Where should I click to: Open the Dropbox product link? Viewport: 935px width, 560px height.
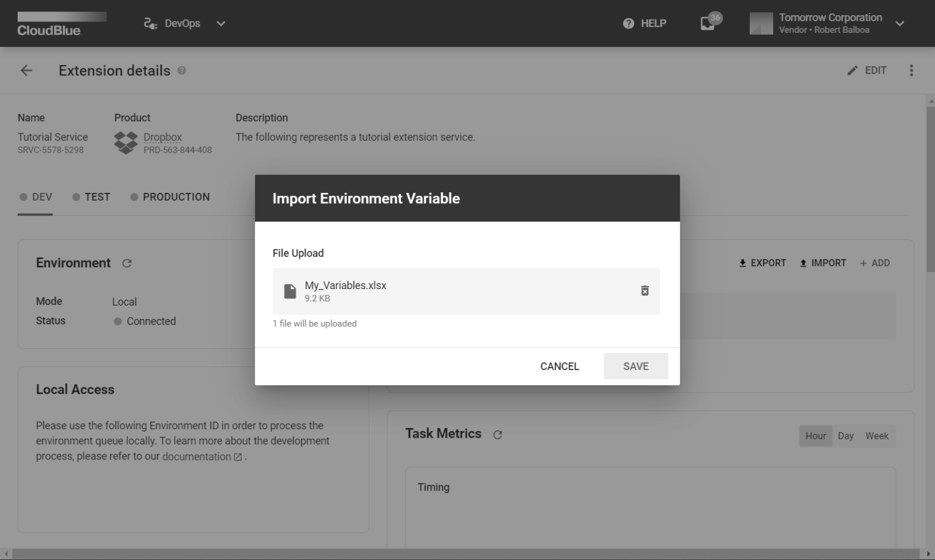tap(163, 137)
